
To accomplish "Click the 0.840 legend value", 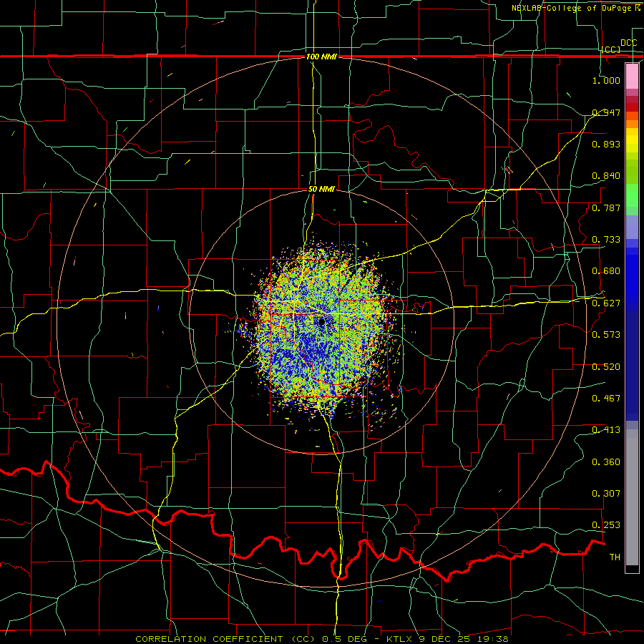I will tap(606, 176).
